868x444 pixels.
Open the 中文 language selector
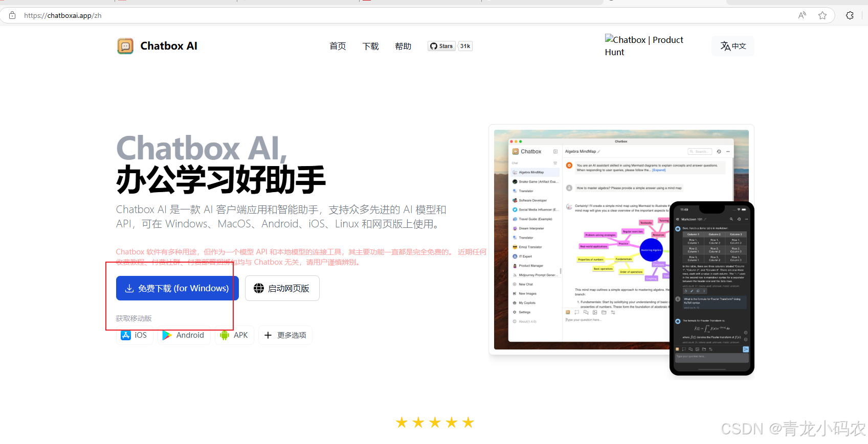click(x=733, y=46)
